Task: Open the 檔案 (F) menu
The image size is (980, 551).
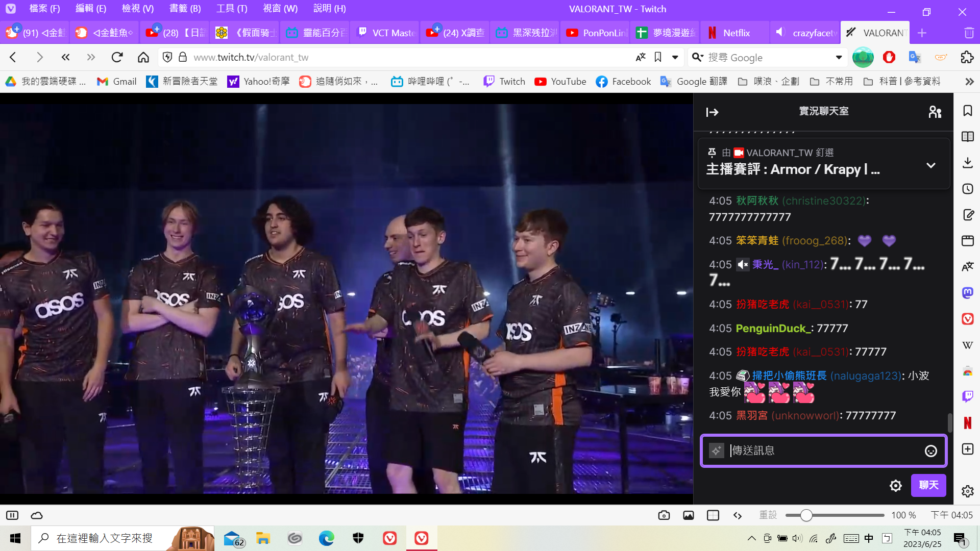Action: (44, 9)
